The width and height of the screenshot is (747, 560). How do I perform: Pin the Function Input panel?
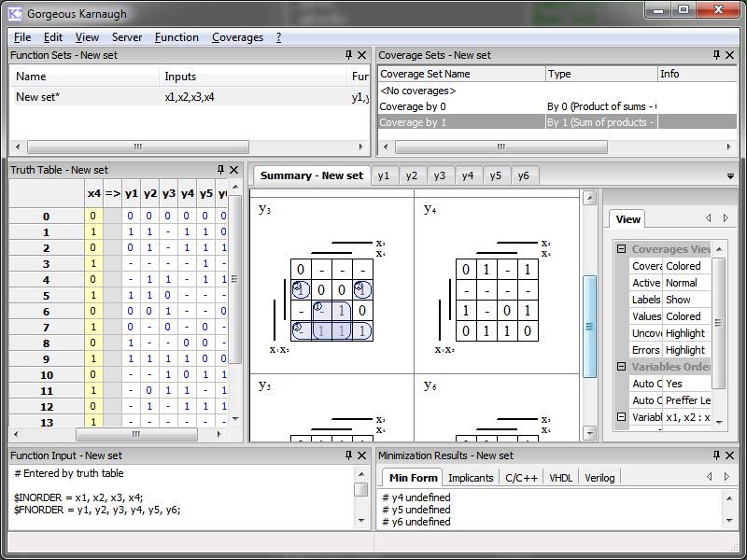pyautogui.click(x=348, y=455)
